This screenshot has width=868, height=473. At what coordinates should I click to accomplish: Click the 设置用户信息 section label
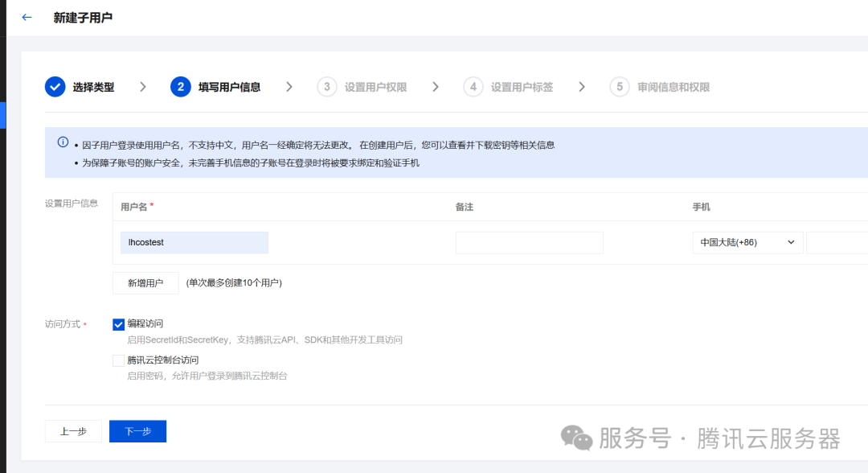(72, 204)
